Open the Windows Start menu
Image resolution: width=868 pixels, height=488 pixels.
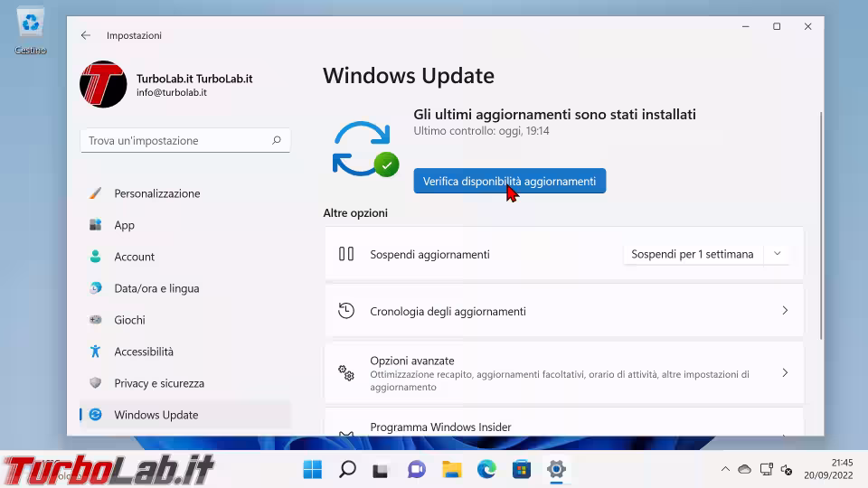pos(313,469)
